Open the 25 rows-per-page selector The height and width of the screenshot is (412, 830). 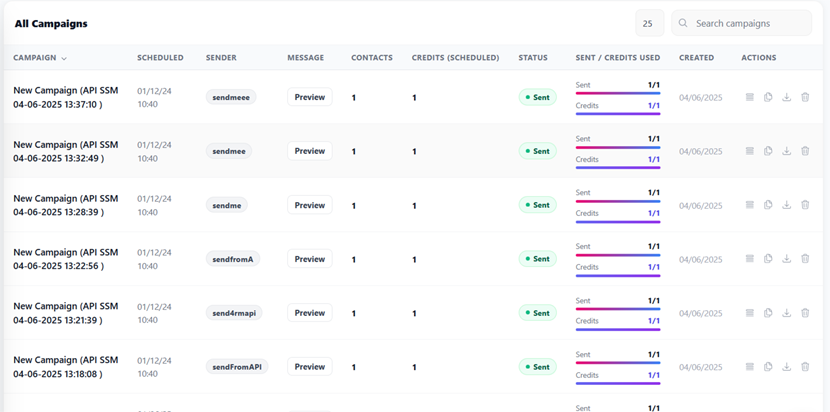(649, 23)
